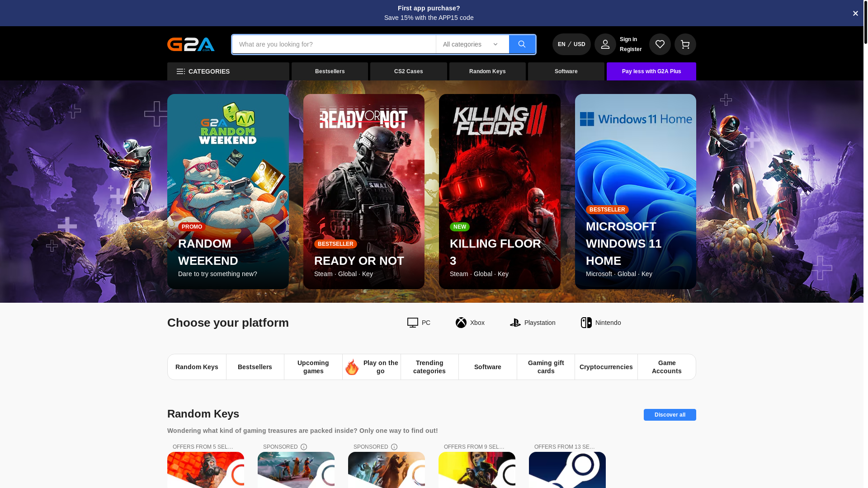The height and width of the screenshot is (488, 868).
Task: Expand the All categories dropdown
Action: (x=472, y=44)
